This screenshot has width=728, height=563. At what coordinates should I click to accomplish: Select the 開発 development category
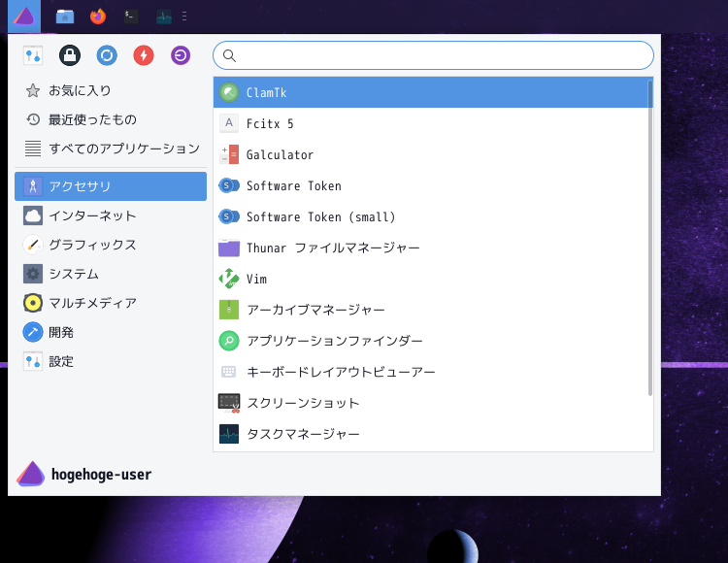click(x=111, y=332)
